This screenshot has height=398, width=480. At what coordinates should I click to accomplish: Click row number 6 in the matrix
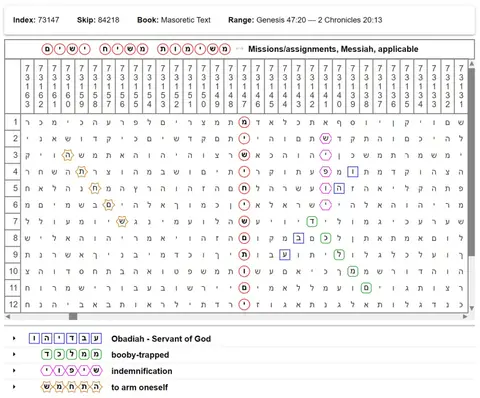click(x=13, y=205)
